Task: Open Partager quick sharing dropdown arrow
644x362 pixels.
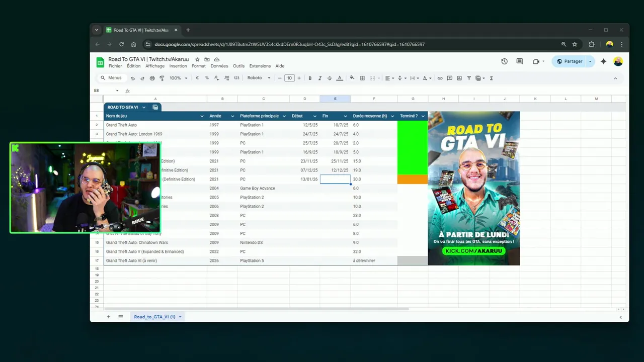Action: [x=590, y=61]
